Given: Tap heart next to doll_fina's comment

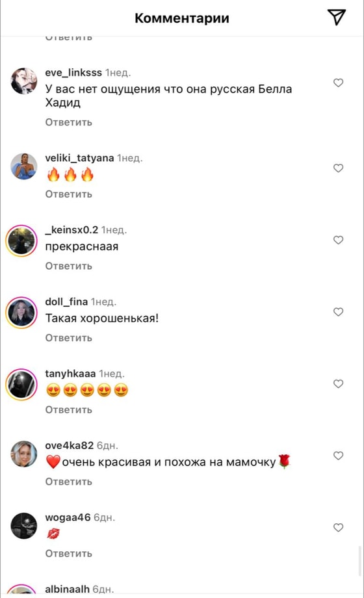Looking at the screenshot, I should point(338,312).
